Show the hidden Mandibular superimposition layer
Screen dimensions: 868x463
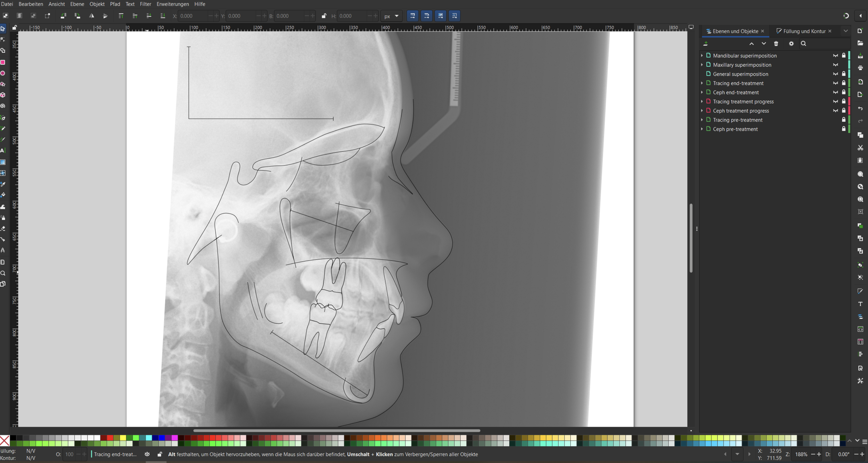(835, 56)
